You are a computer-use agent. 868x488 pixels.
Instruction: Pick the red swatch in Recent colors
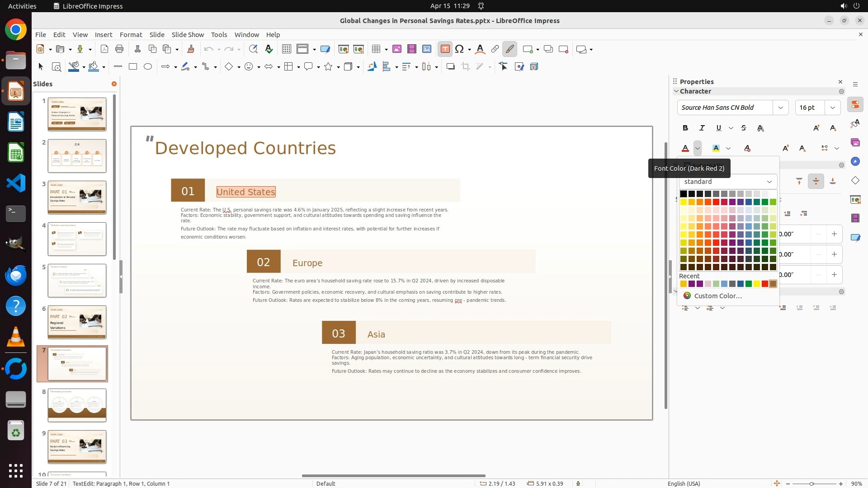pyautogui.click(x=765, y=284)
